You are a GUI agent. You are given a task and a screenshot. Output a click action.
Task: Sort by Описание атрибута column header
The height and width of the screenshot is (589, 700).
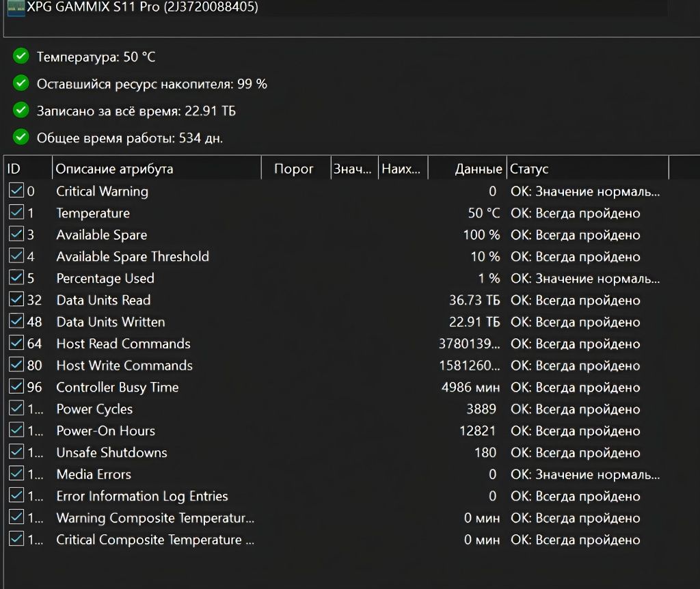click(157, 168)
